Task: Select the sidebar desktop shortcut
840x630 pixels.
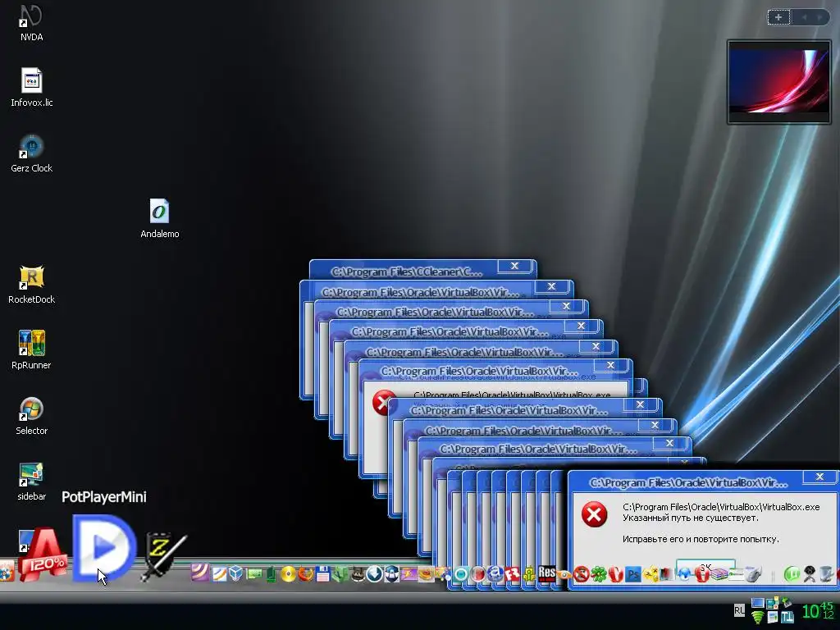Action: point(32,482)
